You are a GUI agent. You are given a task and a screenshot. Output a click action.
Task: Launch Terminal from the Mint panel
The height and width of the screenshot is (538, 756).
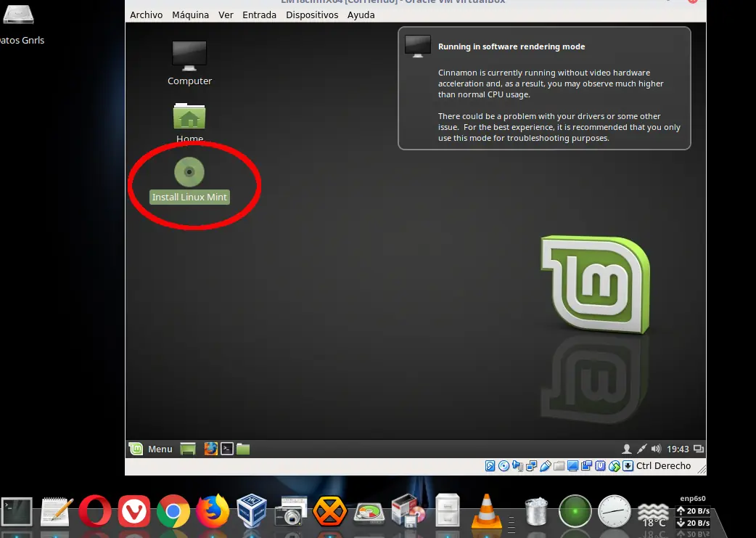(x=227, y=449)
